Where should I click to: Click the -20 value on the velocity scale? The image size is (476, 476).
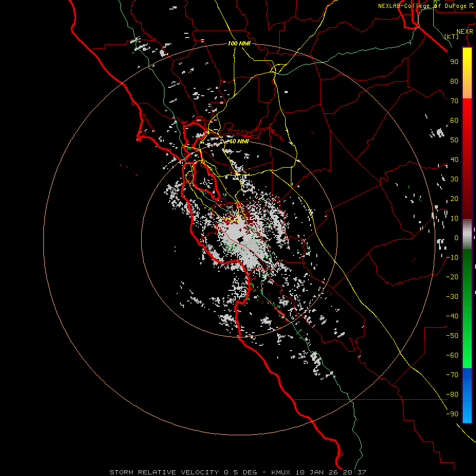click(452, 277)
